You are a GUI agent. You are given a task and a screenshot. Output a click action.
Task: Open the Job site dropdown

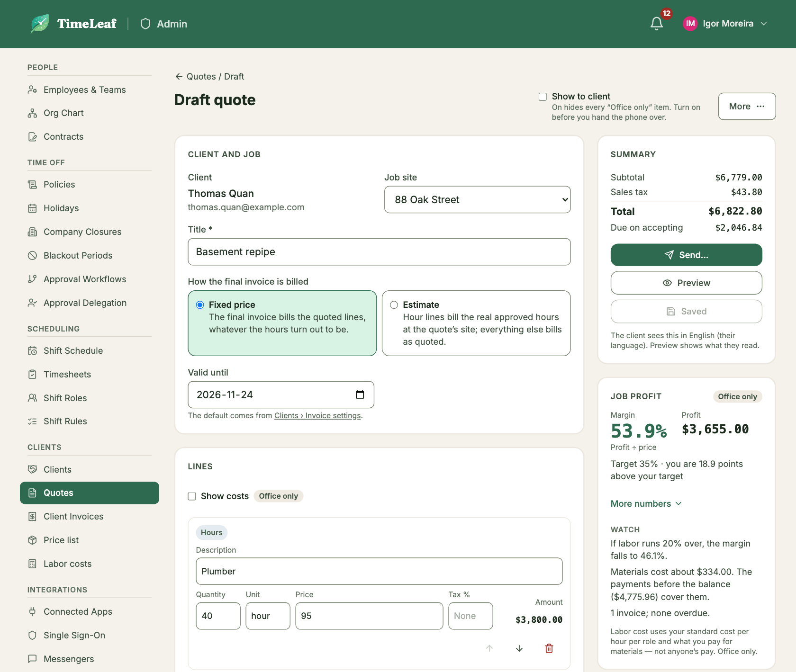coord(477,200)
